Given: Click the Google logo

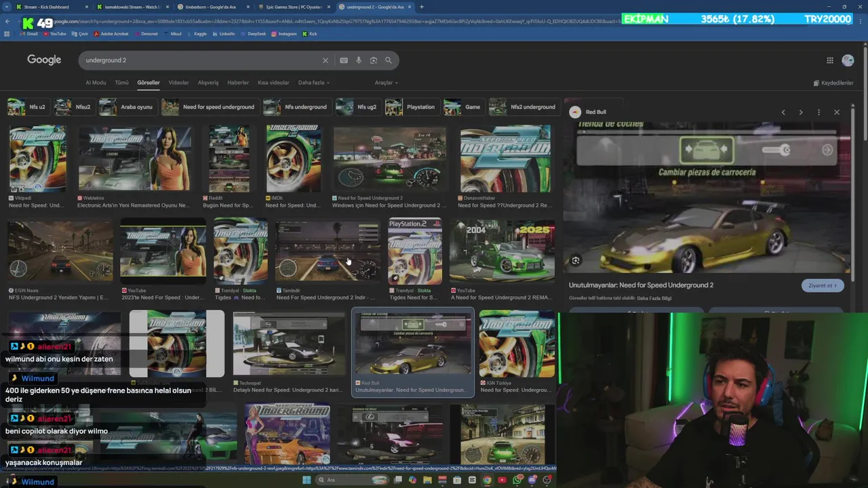Looking at the screenshot, I should [44, 60].
